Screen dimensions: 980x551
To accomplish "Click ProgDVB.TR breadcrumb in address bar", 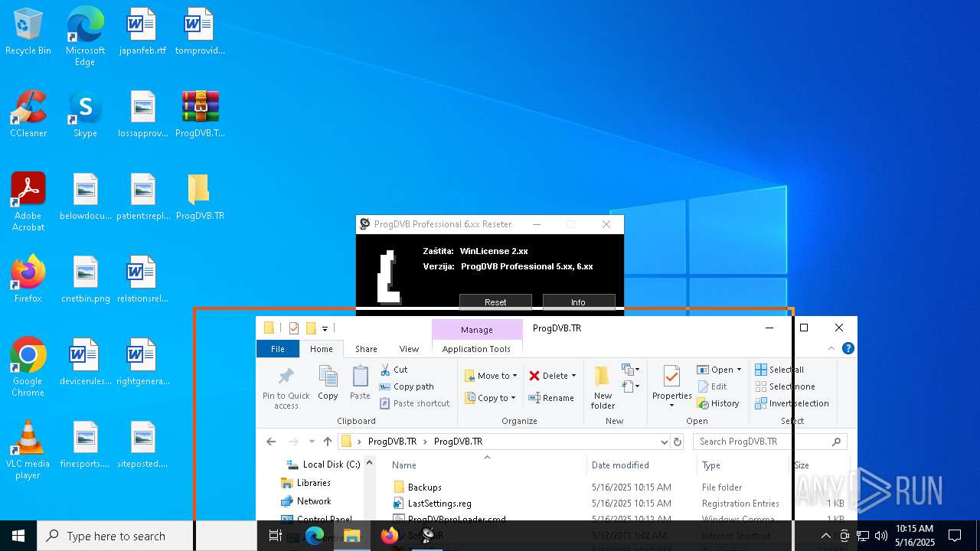I will tap(458, 442).
